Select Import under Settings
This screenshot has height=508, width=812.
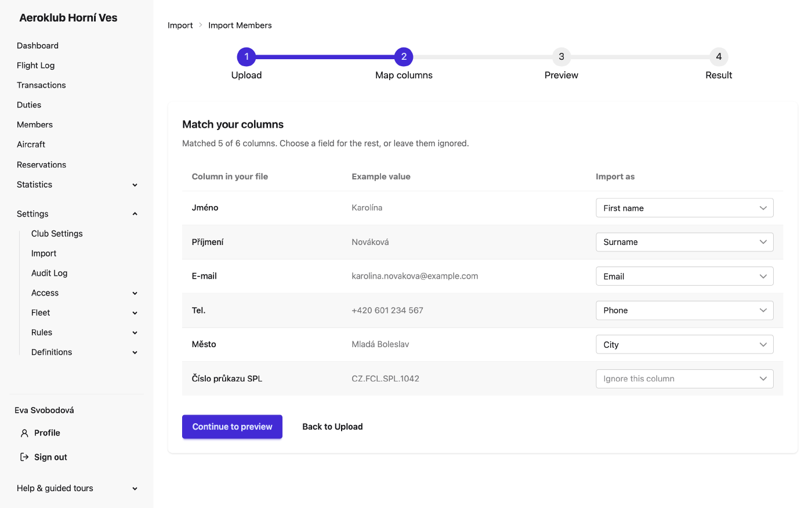(x=44, y=253)
